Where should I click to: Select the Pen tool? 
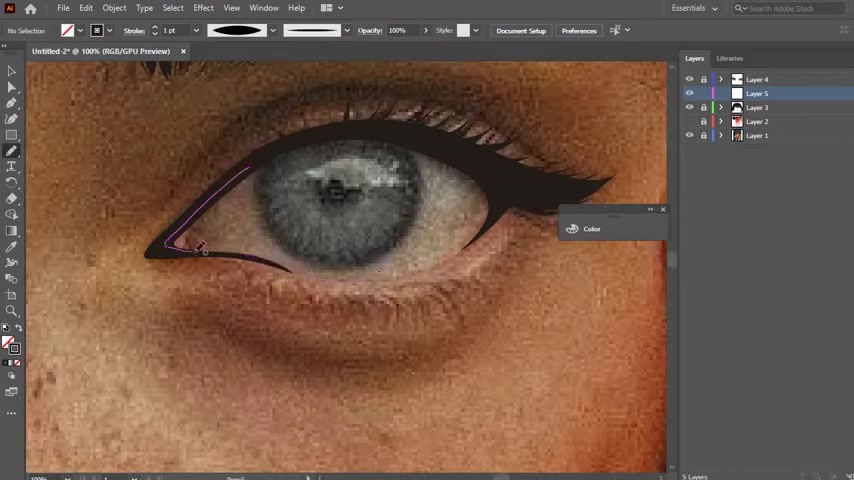[x=11, y=103]
